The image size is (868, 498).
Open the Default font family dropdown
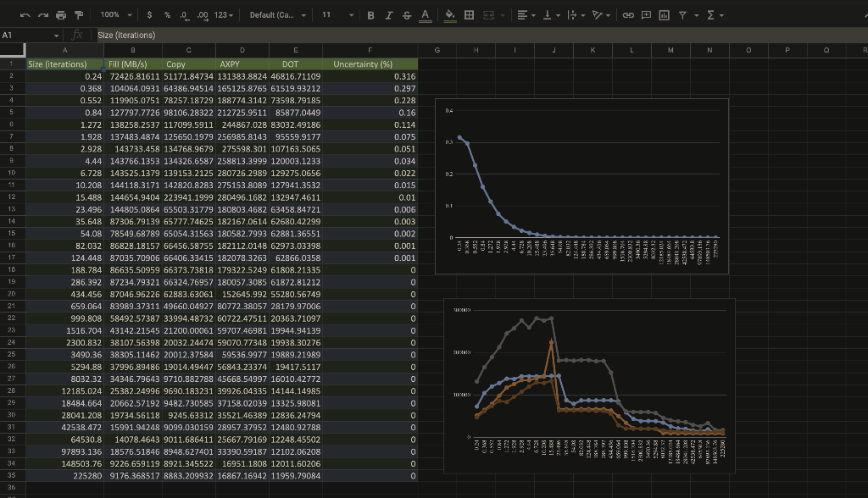pyautogui.click(x=277, y=15)
